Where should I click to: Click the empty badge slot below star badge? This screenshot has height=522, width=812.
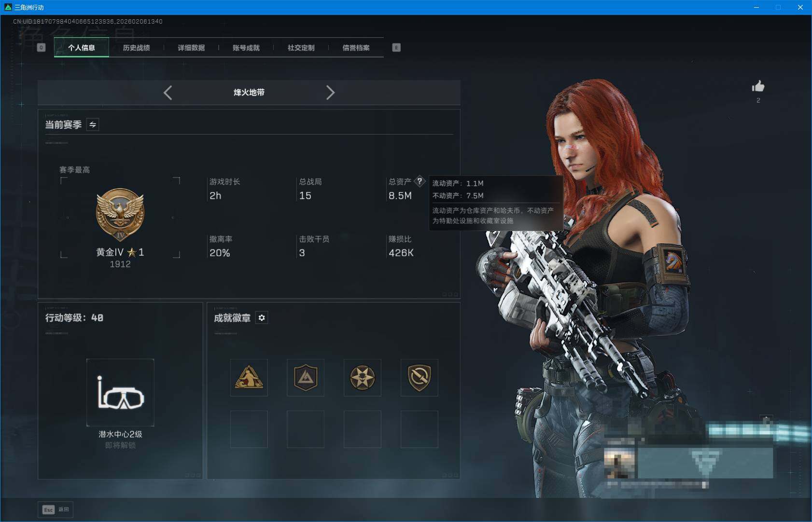point(363,429)
